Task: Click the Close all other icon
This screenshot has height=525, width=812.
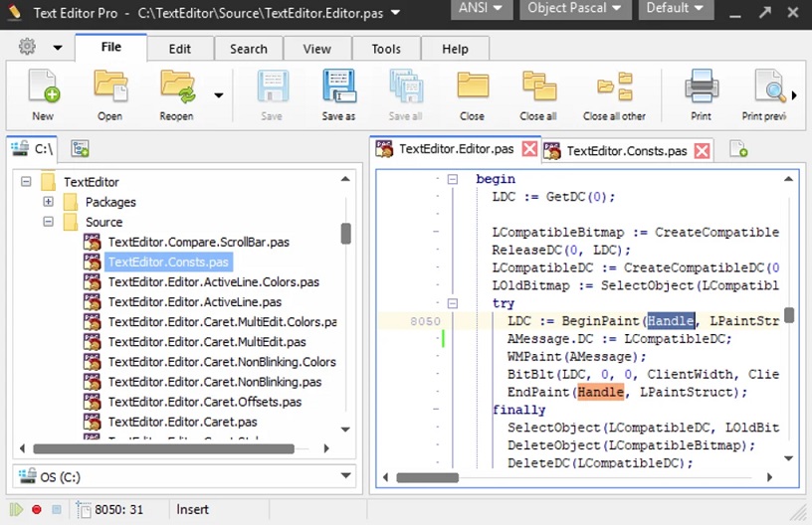Action: (615, 86)
